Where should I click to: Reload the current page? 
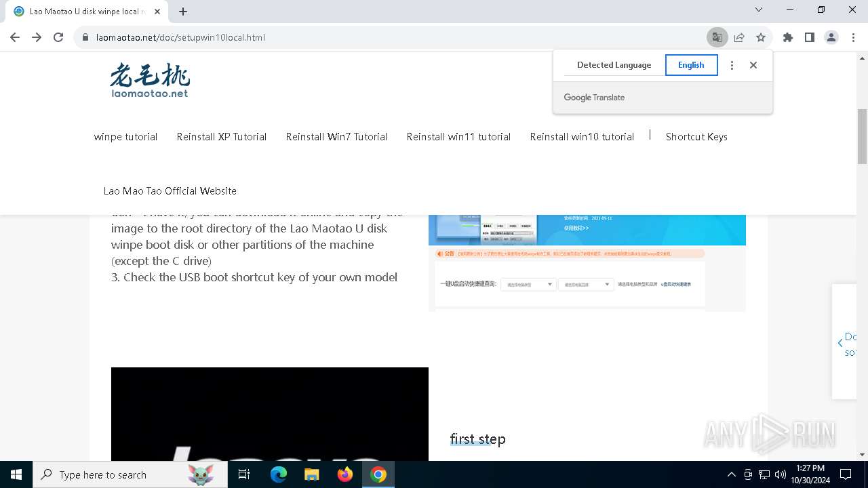58,37
